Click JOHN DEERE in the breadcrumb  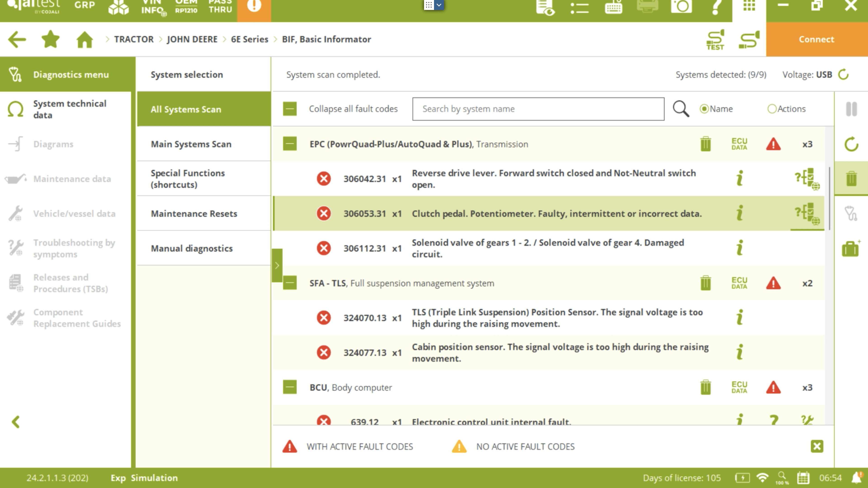click(x=192, y=39)
